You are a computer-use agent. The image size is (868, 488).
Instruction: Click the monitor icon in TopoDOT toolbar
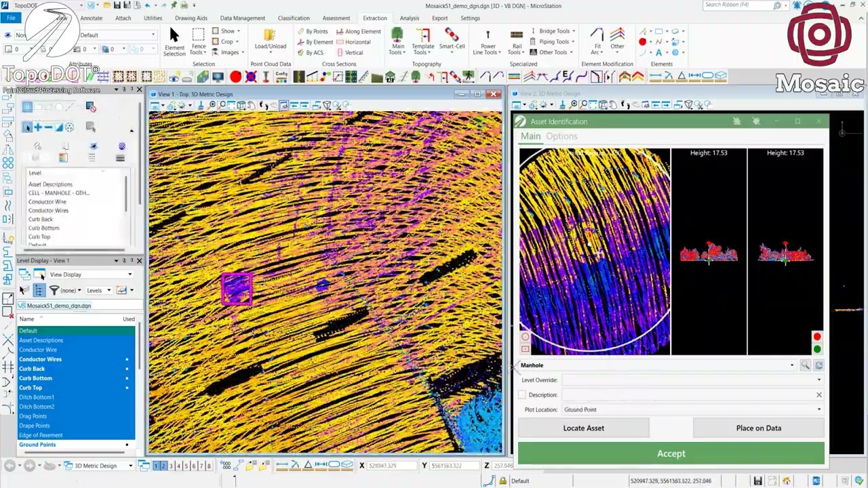point(218,77)
